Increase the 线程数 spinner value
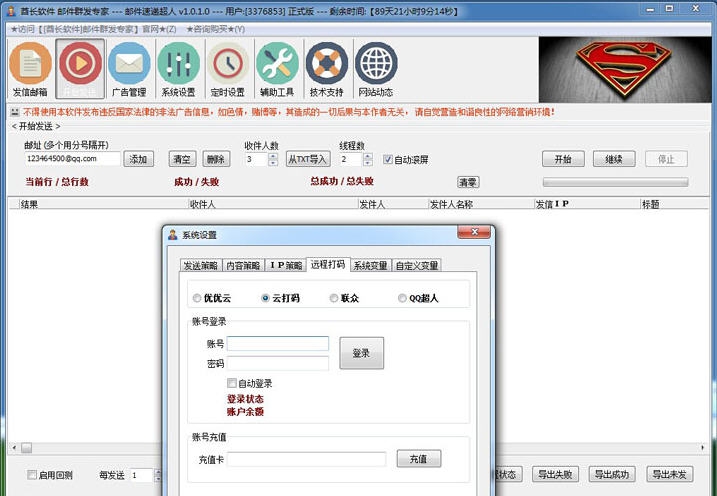 click(368, 155)
